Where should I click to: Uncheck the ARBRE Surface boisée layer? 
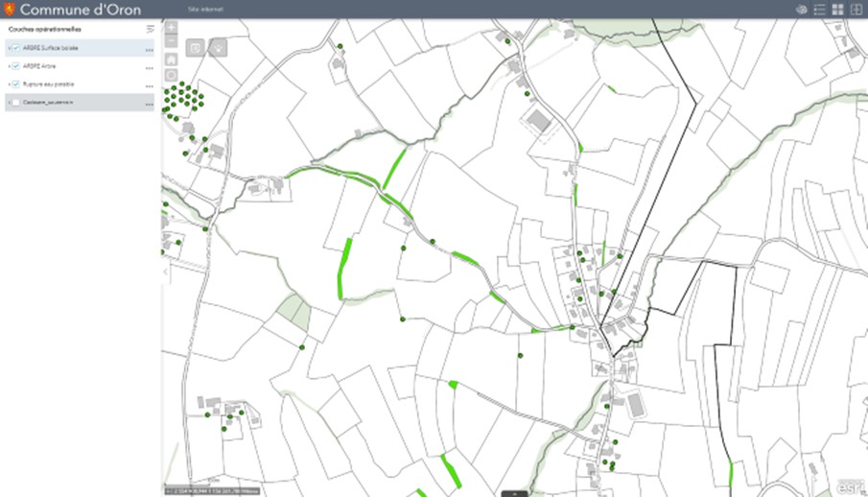click(16, 48)
